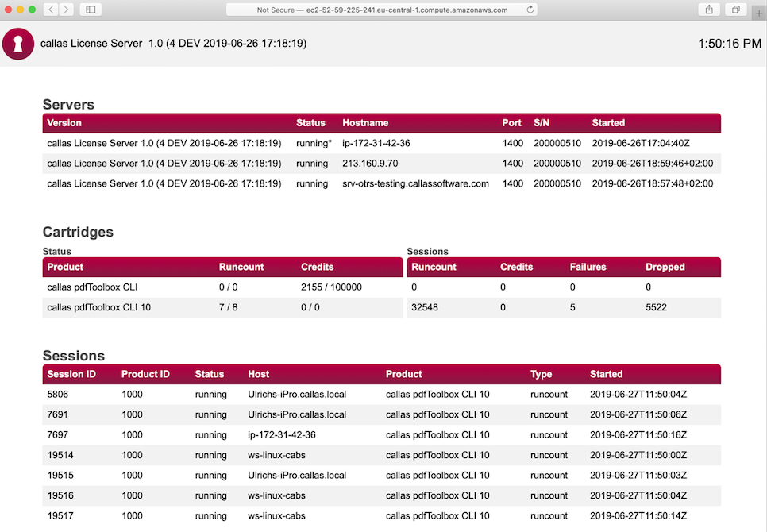Click hostname 213.160.9.70 in Servers
Screen dimensions: 767x532
pyautogui.click(x=370, y=164)
